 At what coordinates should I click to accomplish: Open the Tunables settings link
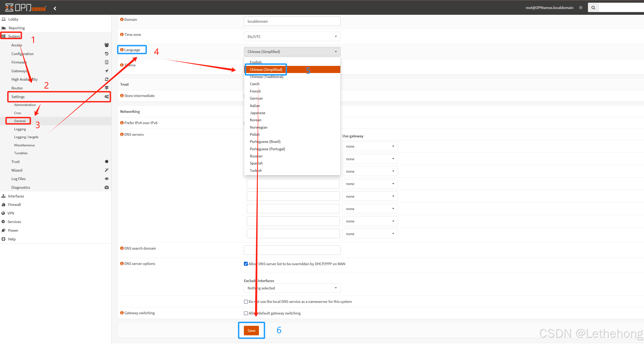pyautogui.click(x=21, y=153)
